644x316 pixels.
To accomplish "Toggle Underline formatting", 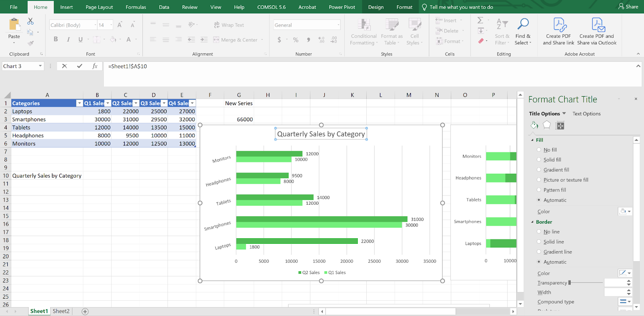I will coord(80,39).
